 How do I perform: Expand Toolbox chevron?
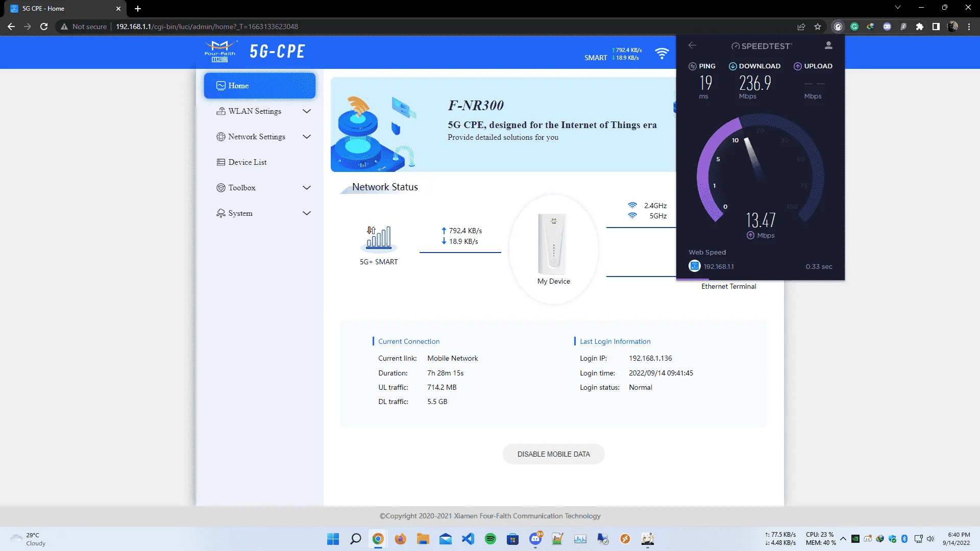pos(307,188)
